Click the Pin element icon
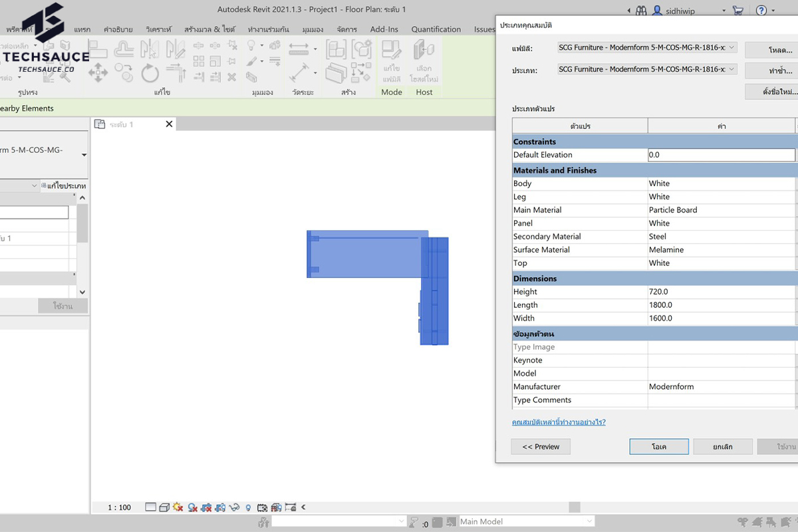The image size is (798, 532). click(x=232, y=62)
